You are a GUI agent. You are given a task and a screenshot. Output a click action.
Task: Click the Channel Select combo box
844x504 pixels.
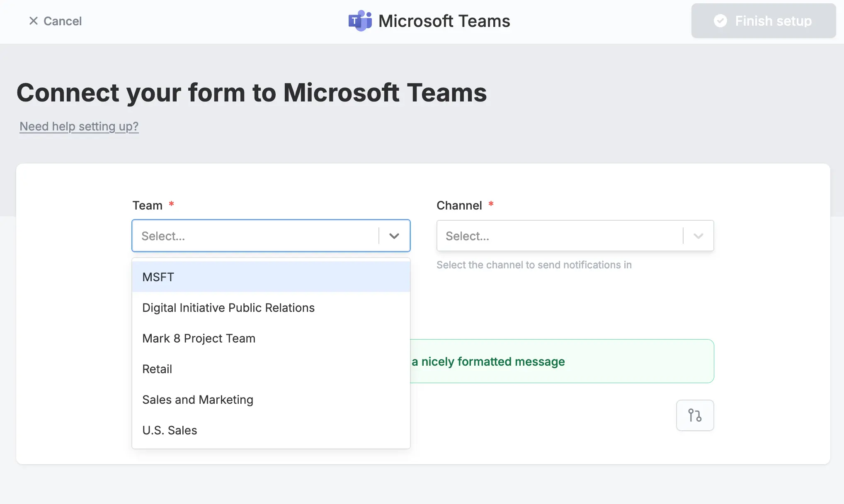(x=560, y=236)
